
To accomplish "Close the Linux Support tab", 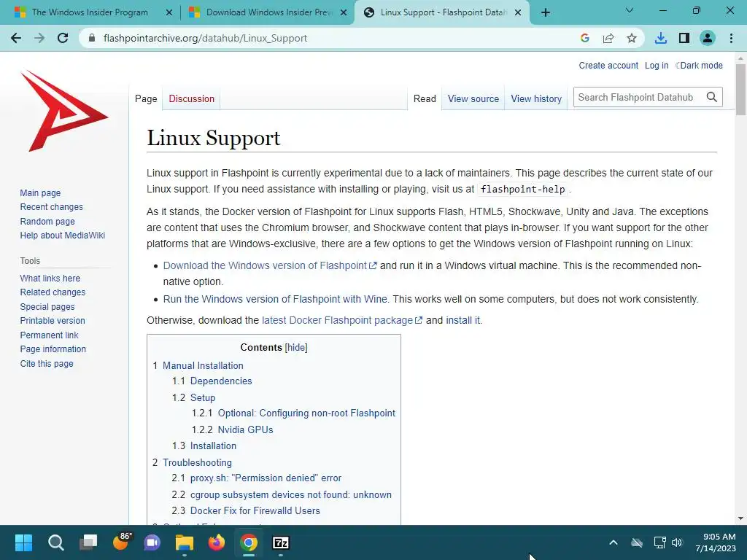I will pyautogui.click(x=518, y=13).
